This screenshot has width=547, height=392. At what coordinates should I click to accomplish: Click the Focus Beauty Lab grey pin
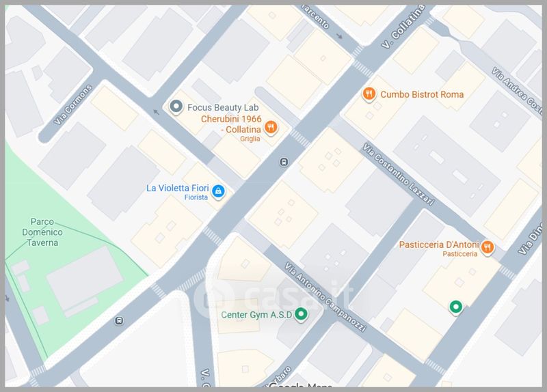[x=176, y=107]
